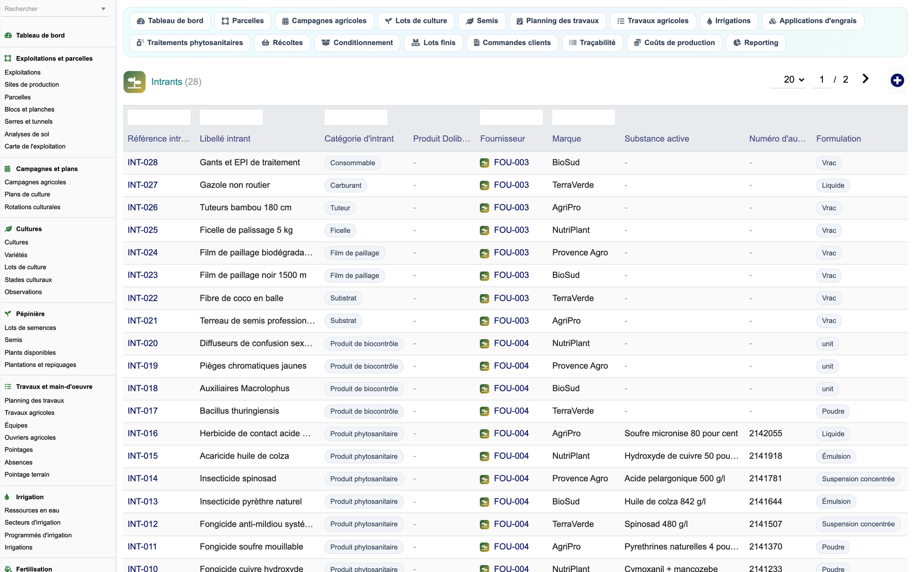Open FOU-003 supplier link in INT-027 row

(x=511, y=185)
